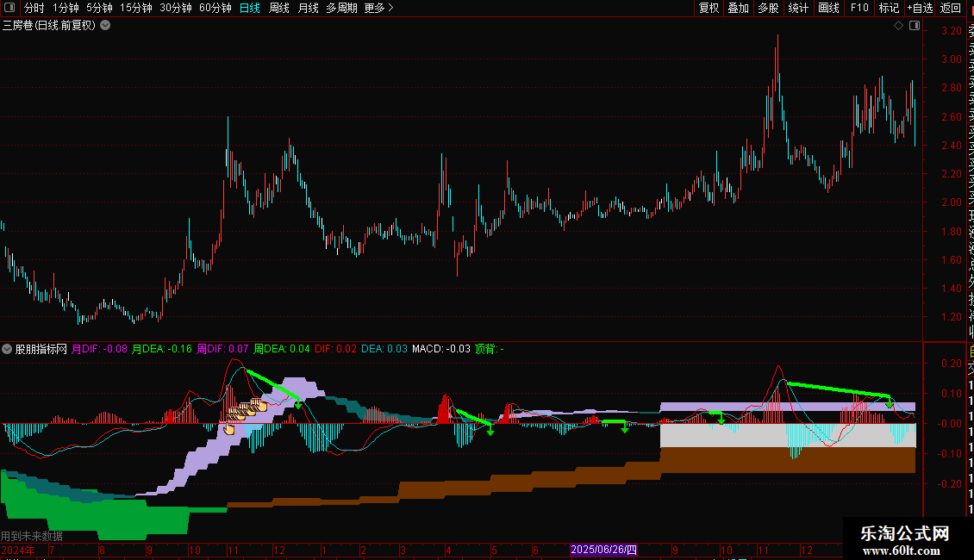Select the 60分钟 period
Screen dimensions: 974x560
[x=215, y=8]
